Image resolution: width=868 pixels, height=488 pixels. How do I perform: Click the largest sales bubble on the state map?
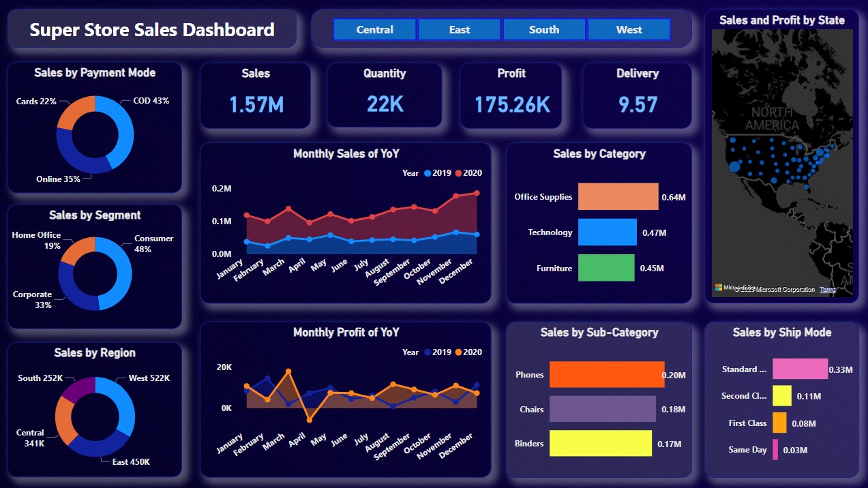click(x=734, y=166)
